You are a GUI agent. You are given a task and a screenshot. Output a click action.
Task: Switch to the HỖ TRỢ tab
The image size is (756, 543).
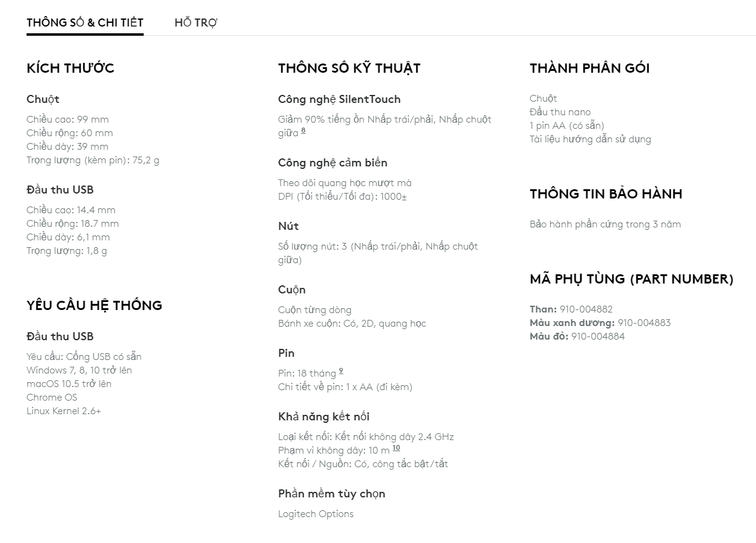(195, 23)
